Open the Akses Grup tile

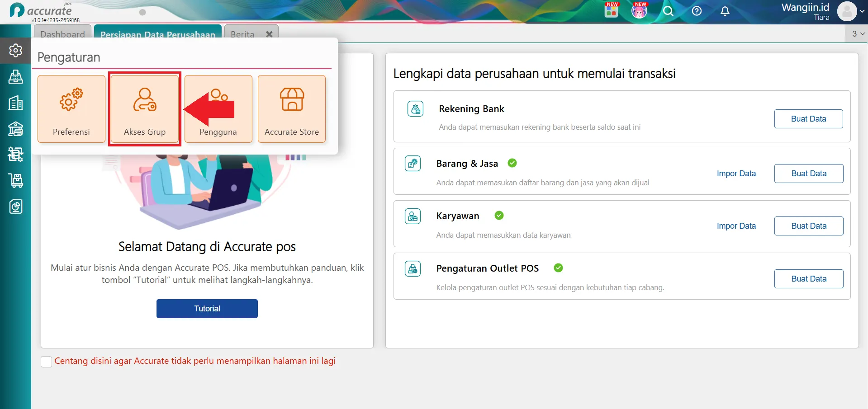pyautogui.click(x=145, y=109)
